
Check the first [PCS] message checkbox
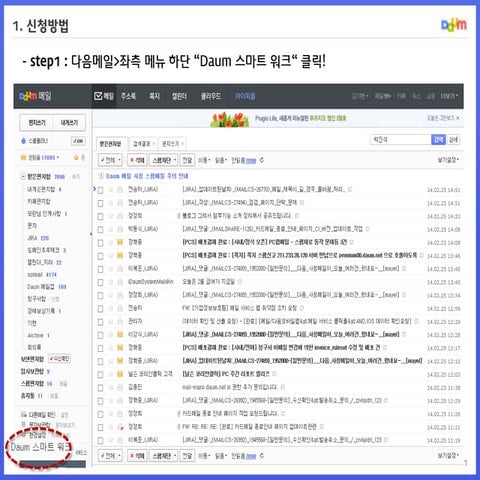[x=100, y=243]
